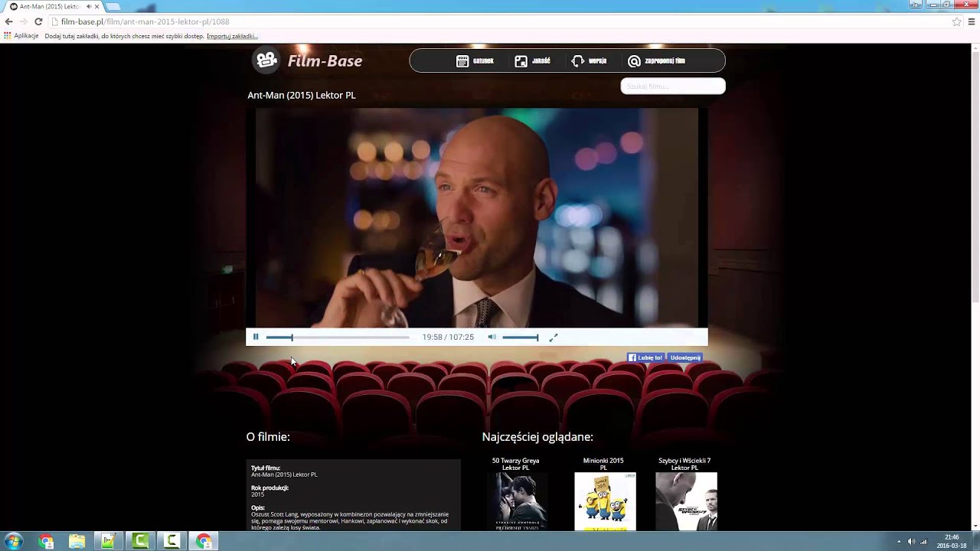Focus the Szukaj filmu search field
Image resolution: width=980 pixels, height=551 pixels.
(672, 86)
